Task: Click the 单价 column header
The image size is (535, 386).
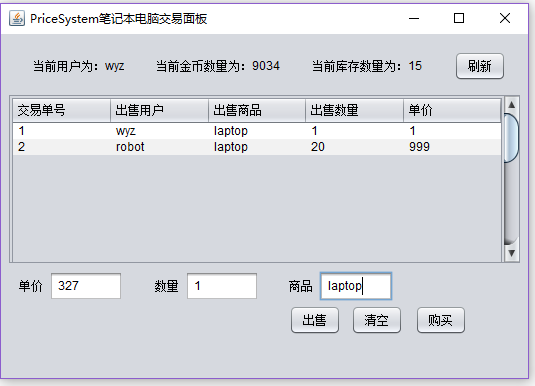Action: click(x=452, y=110)
